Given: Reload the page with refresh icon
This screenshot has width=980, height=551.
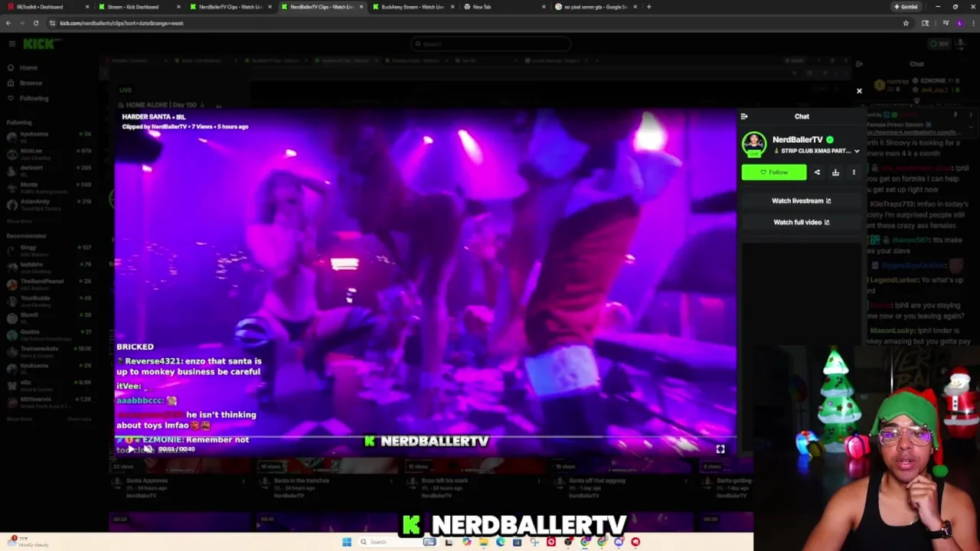Looking at the screenshot, I should pos(35,23).
